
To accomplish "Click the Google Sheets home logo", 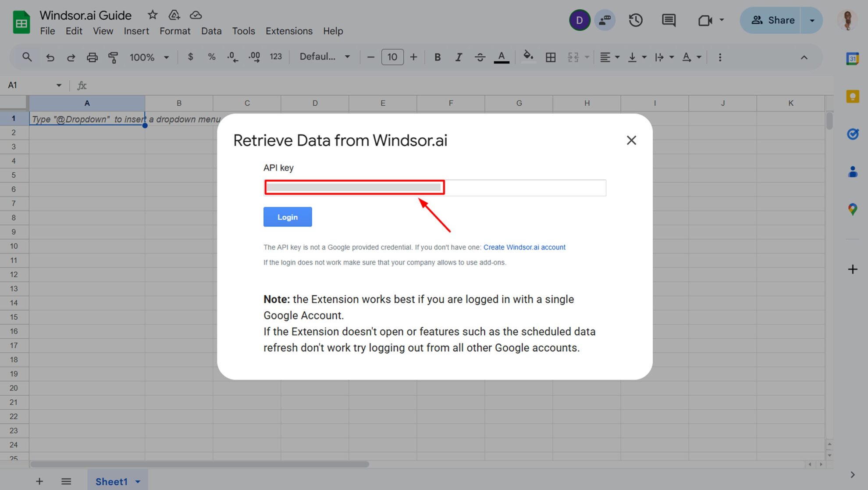I will click(21, 22).
